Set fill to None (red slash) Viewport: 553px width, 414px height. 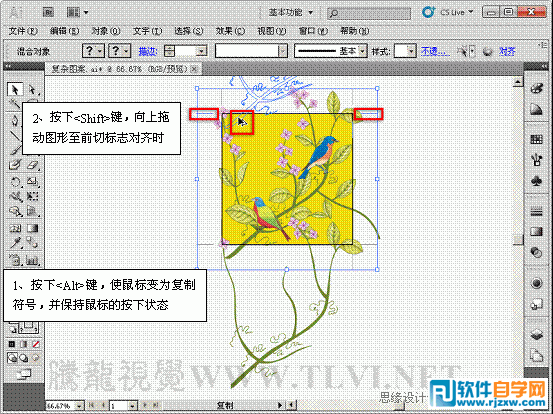tap(36, 344)
